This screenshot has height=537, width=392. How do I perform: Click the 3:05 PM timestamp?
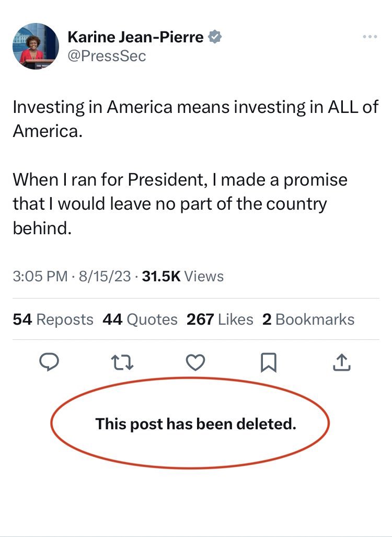coord(40,276)
